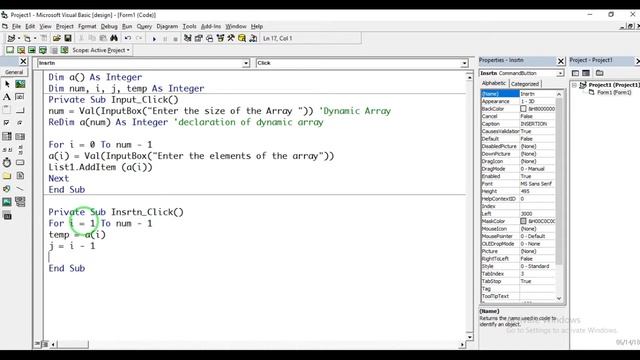This screenshot has height=360, width=640.
Task: Start the program with Run arrow
Action: [x=154, y=39]
